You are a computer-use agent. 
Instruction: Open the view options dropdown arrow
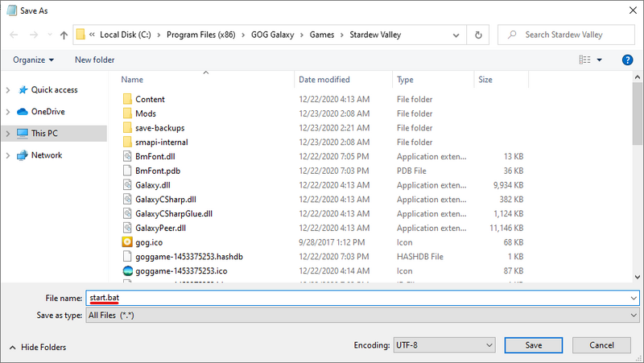[x=599, y=60]
